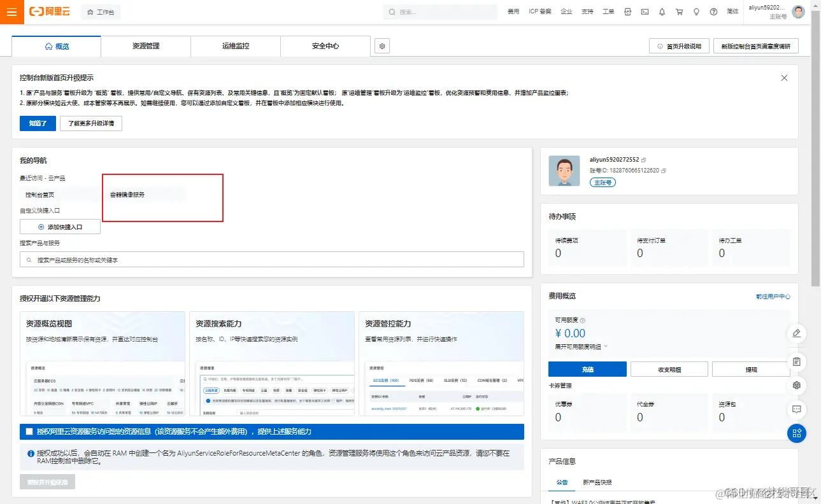The height and width of the screenshot is (504, 821).
Task: Click the floating pencil edit icon
Action: click(x=796, y=333)
